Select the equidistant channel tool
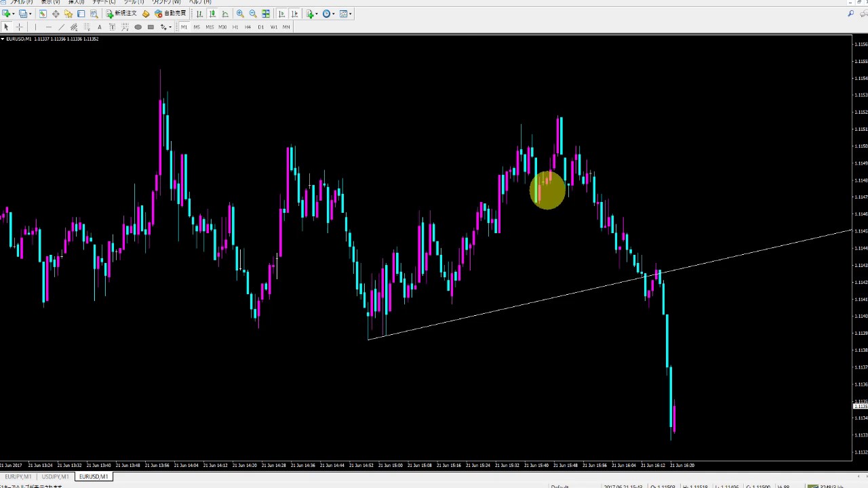 [74, 27]
